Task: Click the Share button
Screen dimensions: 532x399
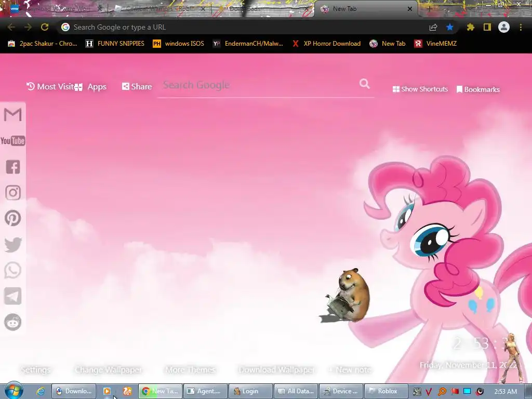Action: (x=137, y=87)
